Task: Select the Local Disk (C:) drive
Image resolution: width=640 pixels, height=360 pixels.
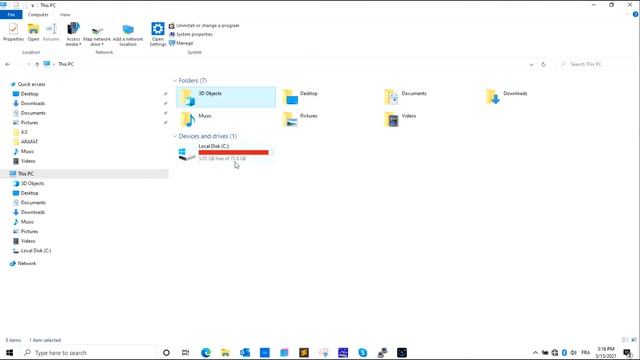Action: click(x=226, y=153)
